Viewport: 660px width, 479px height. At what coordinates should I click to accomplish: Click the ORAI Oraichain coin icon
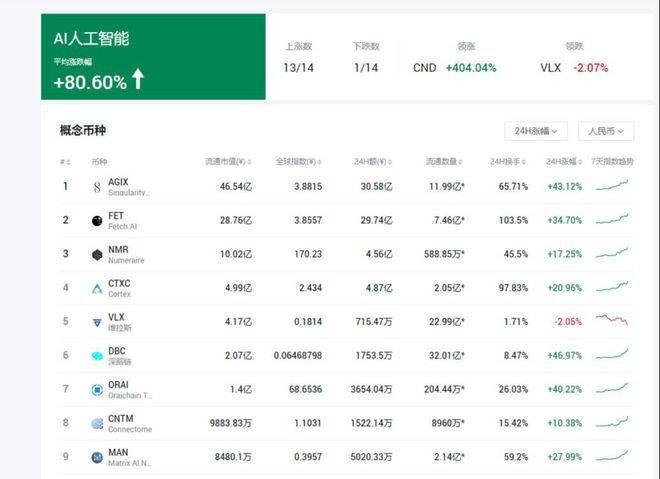pyautogui.click(x=97, y=390)
